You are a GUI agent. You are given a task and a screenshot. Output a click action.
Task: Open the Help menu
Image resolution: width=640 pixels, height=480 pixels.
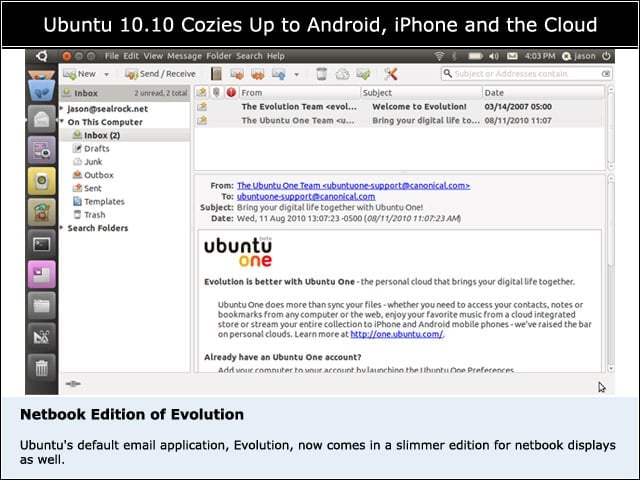pyautogui.click(x=276, y=56)
